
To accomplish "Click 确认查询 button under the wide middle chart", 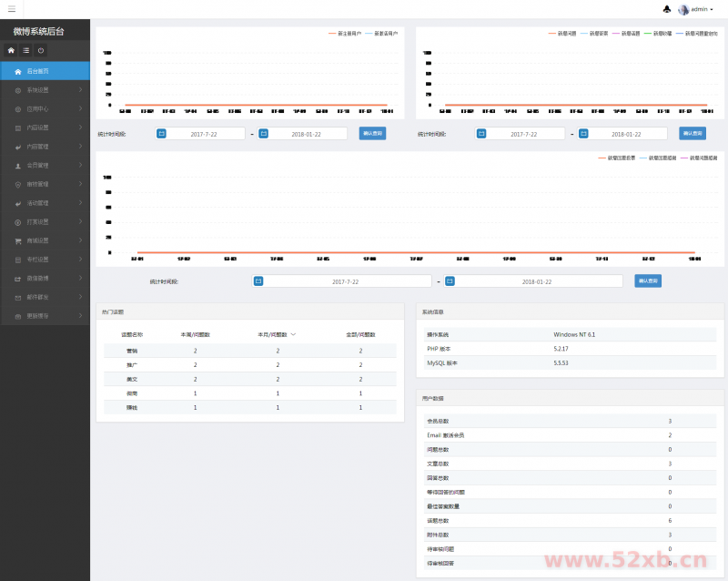I will tap(647, 281).
